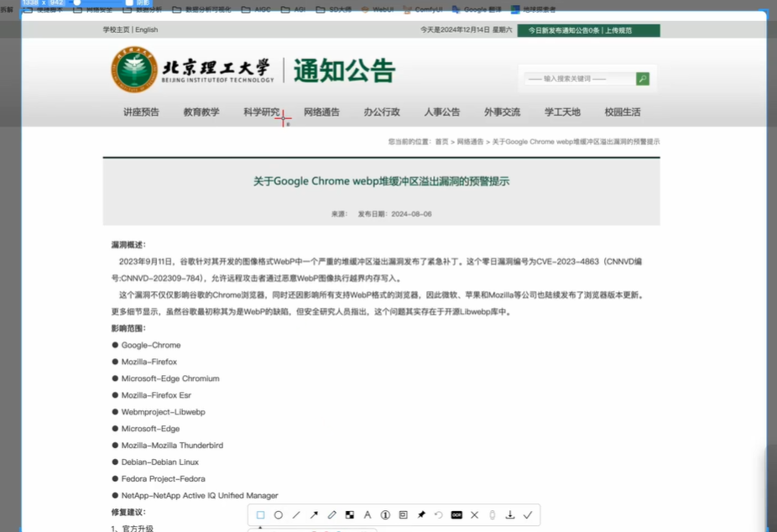The width and height of the screenshot is (777, 532).
Task: Type in the keyword search field
Action: click(577, 79)
